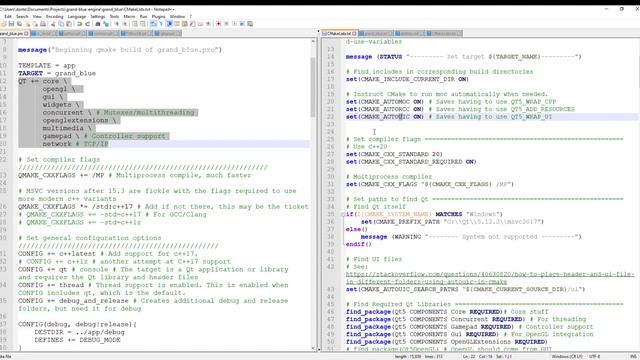Screen dimensions: 640x360
Task: Click 'set(CMAKE_INCLUDE_CURRENT_DIR ON)' line
Action: 407,79
